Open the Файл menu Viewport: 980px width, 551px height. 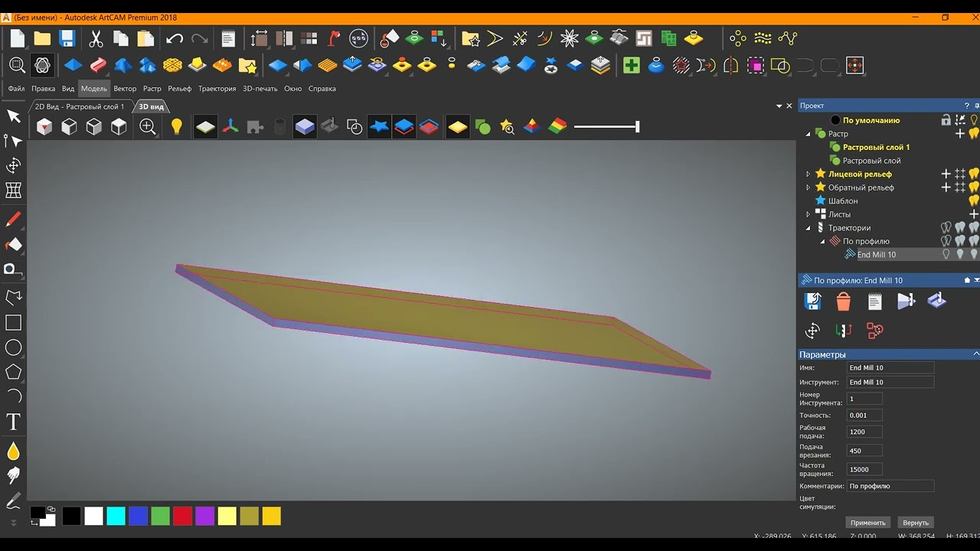click(x=16, y=89)
